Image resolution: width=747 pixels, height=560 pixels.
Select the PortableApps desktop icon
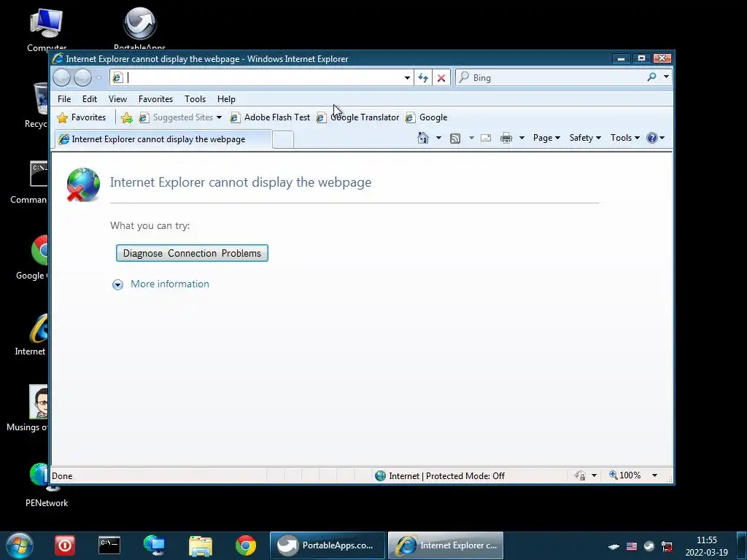[x=139, y=29]
